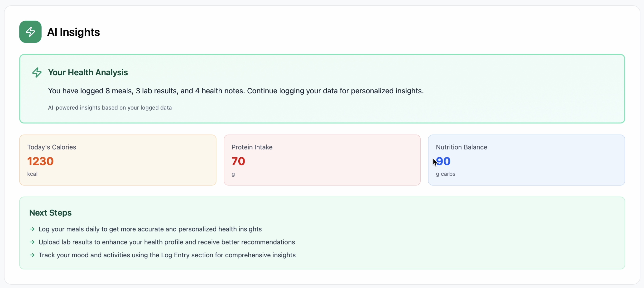Open the "Track your mood and activities" step
This screenshot has height=288, width=644.
coord(167,255)
